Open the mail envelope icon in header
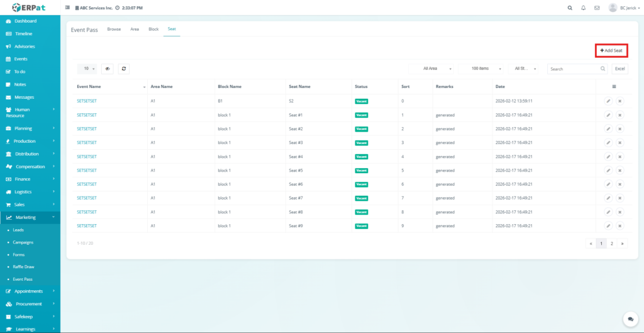The image size is (644, 333). 597,8
